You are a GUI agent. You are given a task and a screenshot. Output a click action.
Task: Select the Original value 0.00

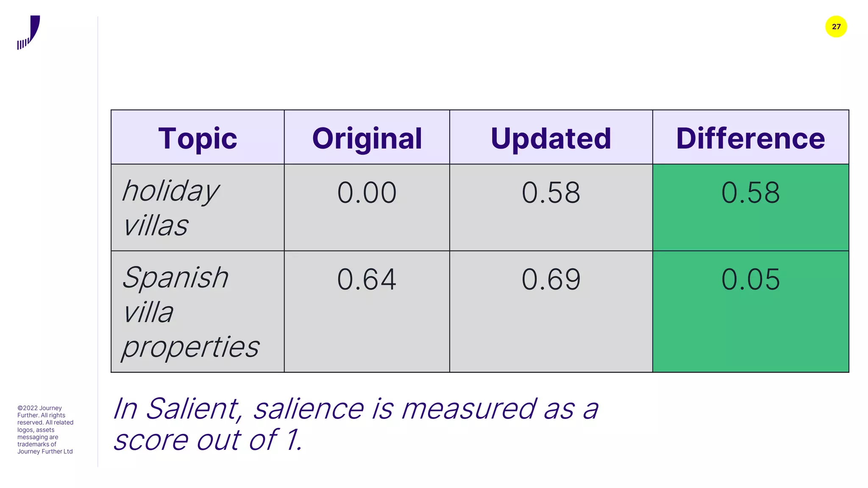367,193
